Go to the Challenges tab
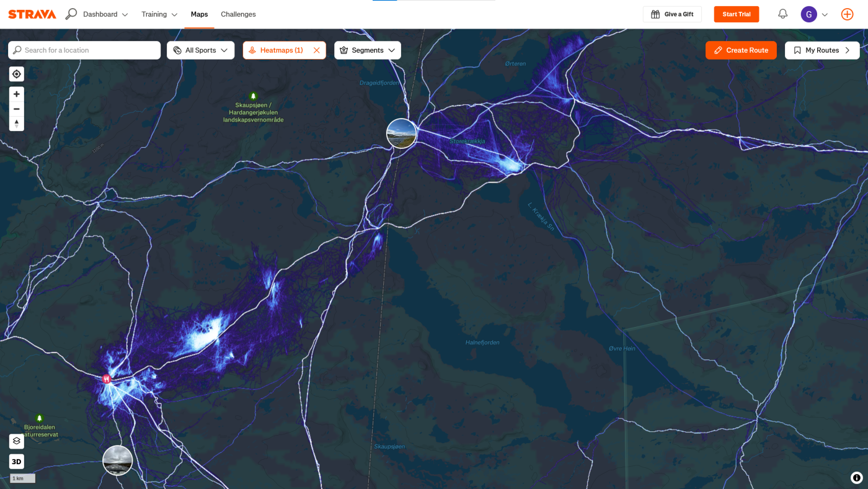The height and width of the screenshot is (489, 868). (x=238, y=14)
